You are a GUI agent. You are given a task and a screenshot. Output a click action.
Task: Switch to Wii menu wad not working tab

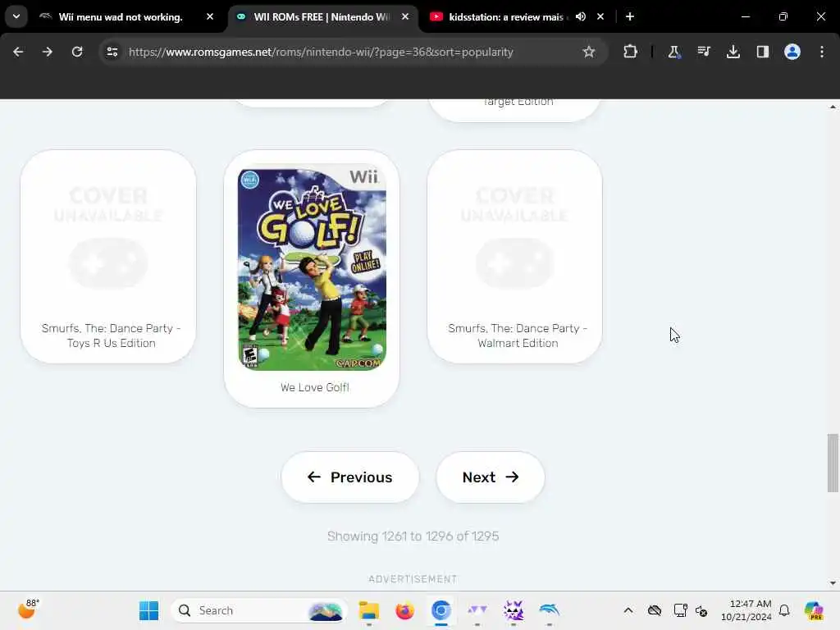tap(121, 17)
